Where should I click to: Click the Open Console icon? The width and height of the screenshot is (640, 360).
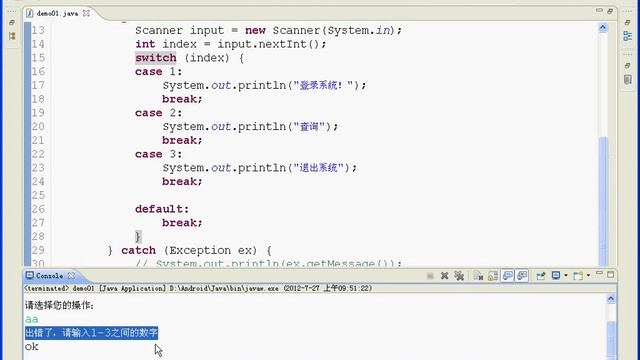578,276
